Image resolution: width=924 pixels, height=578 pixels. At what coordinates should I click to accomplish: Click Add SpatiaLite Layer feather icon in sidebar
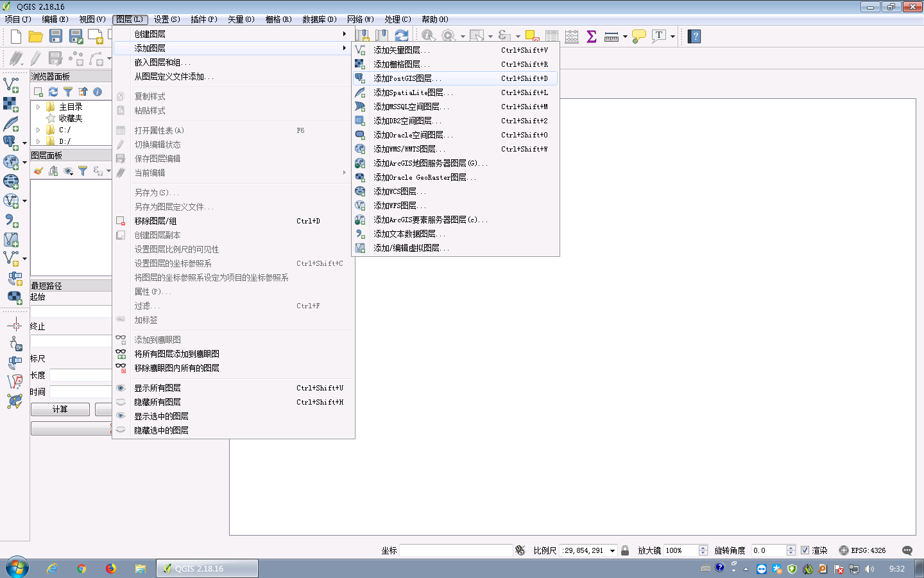pyautogui.click(x=11, y=123)
